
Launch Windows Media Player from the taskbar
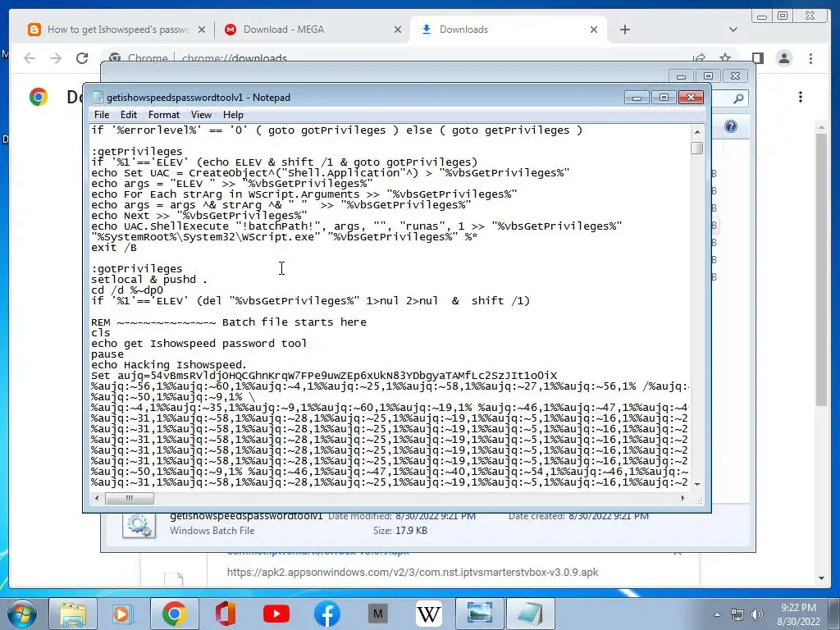(123, 614)
